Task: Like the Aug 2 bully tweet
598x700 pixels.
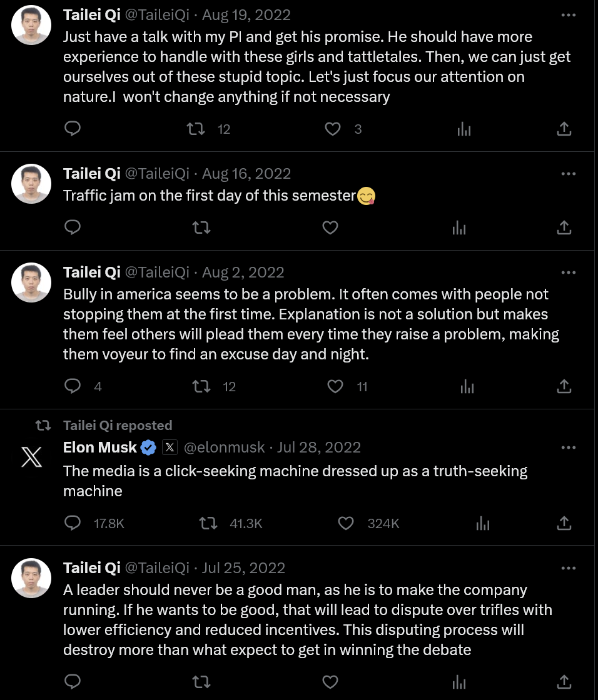Action: point(335,386)
